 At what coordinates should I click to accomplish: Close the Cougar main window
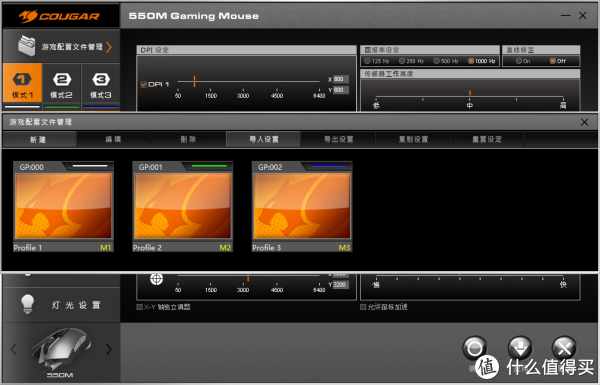click(583, 15)
